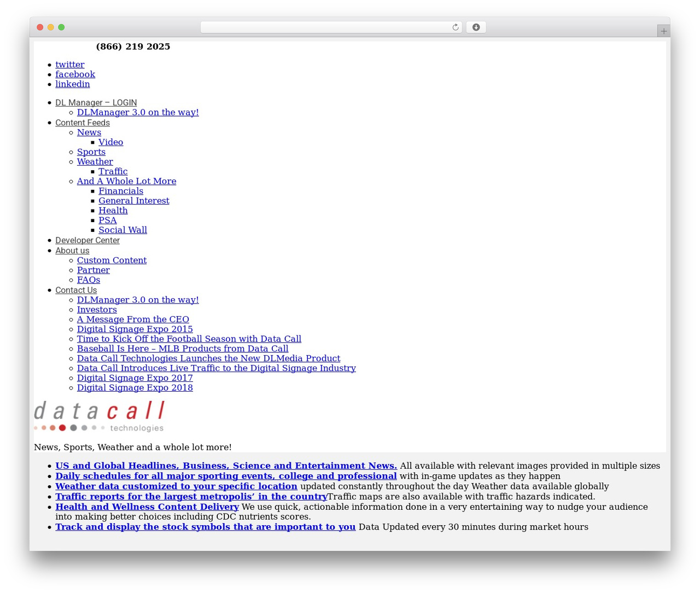Viewport: 700px width, 593px height.
Task: Click the browser reload icon
Action: click(455, 27)
